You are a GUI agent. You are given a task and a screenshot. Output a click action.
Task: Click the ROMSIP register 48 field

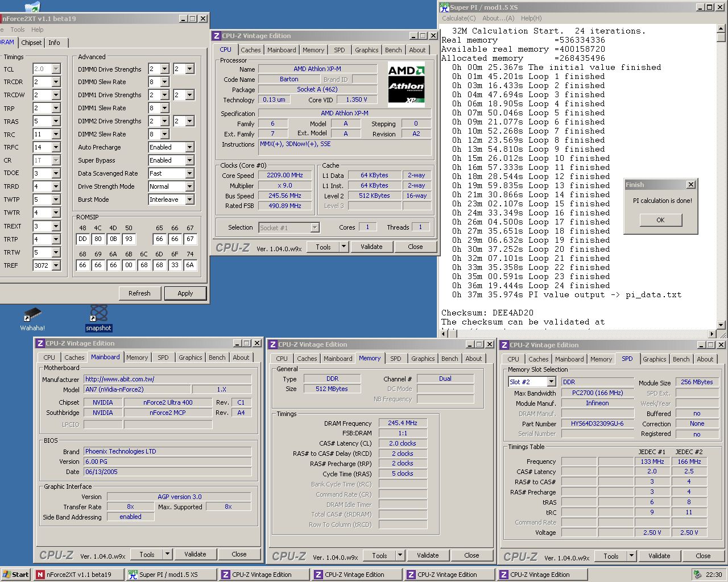(x=83, y=239)
